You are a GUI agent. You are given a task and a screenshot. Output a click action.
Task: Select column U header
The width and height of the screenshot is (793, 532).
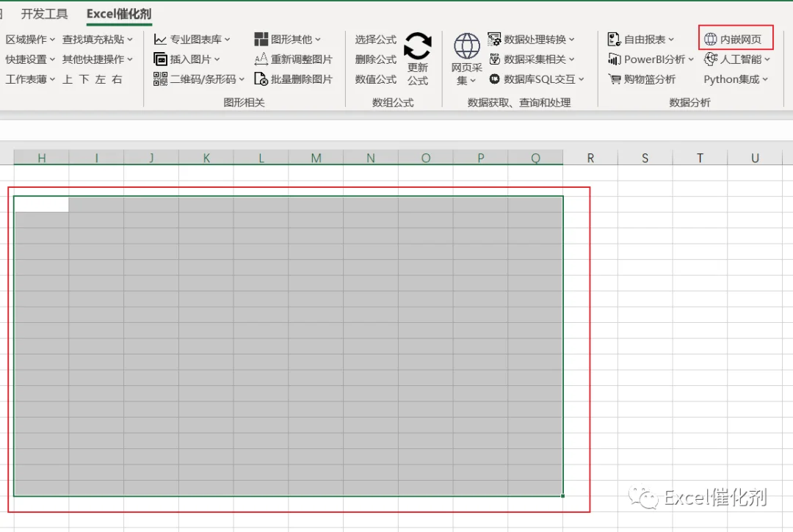click(755, 158)
